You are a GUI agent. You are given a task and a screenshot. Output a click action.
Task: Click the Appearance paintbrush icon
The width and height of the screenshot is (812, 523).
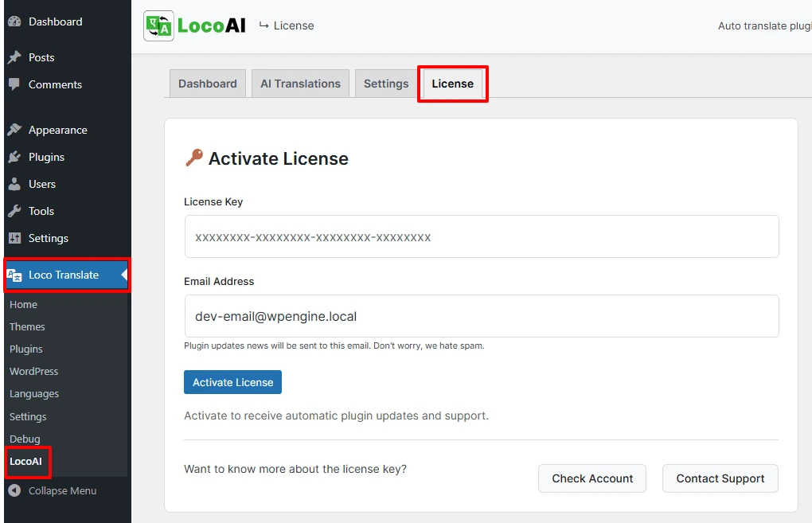tap(14, 130)
